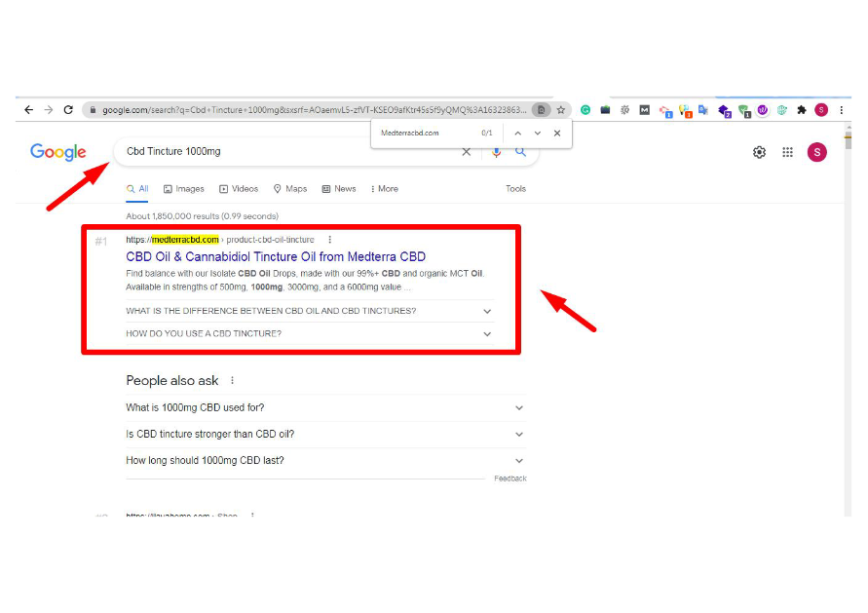Select the All results tab
This screenshot has width=868, height=613.
click(137, 189)
